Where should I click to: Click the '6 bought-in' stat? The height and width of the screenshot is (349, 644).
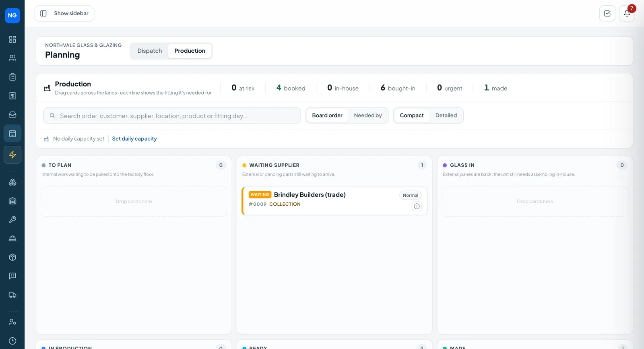coord(398,88)
